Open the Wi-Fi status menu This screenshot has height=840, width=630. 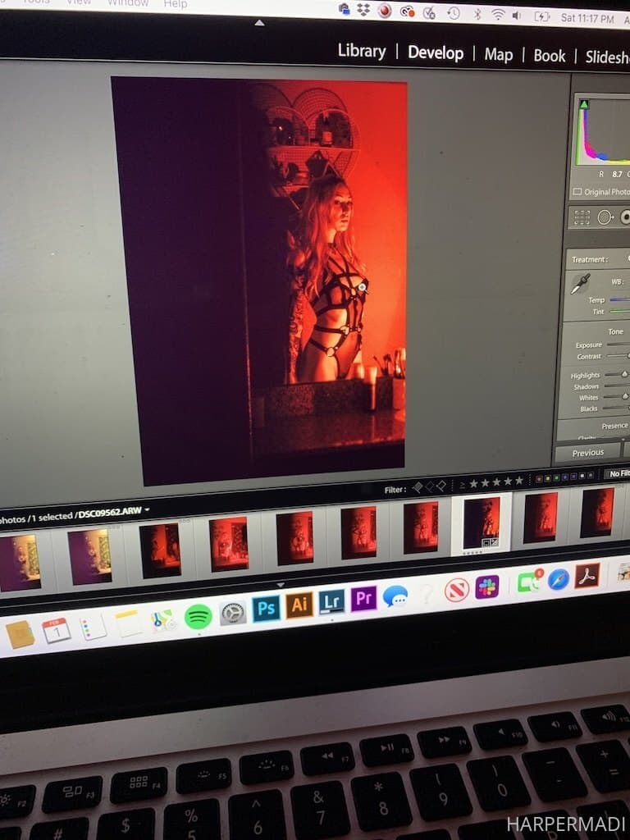pos(498,15)
